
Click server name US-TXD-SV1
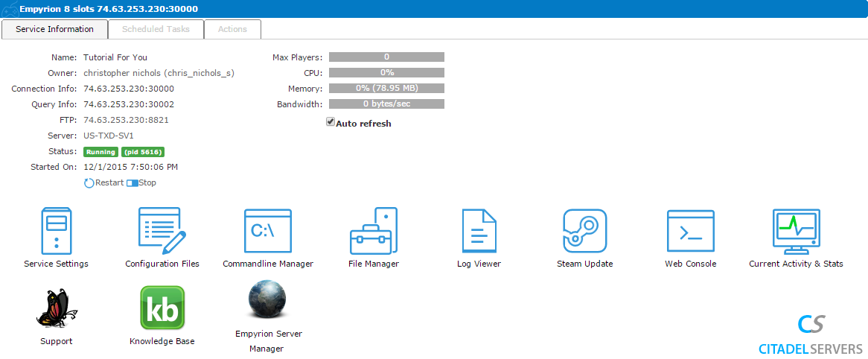[110, 135]
